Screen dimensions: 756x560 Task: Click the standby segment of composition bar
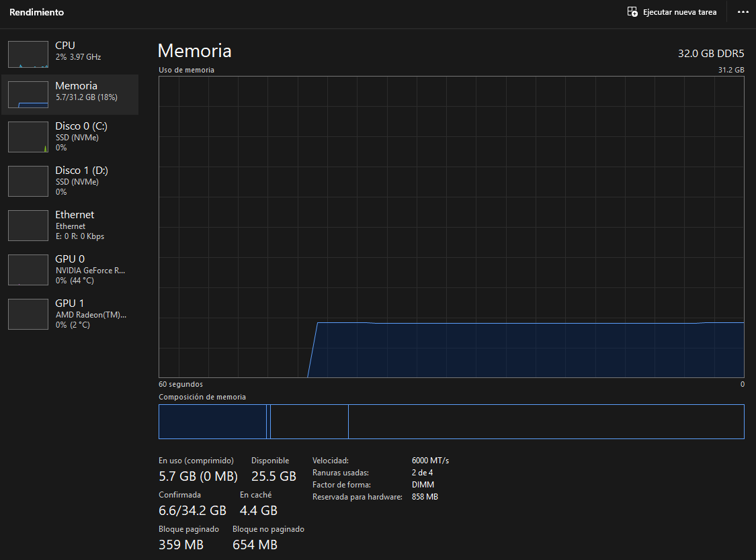point(310,422)
